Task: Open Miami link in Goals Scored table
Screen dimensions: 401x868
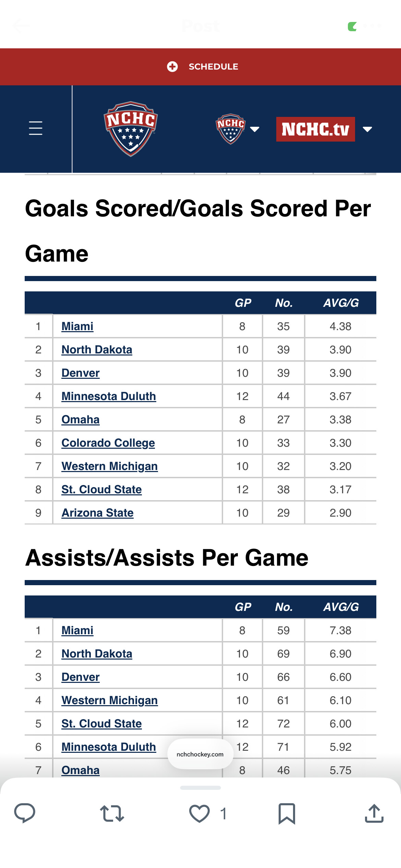Action: 77,326
